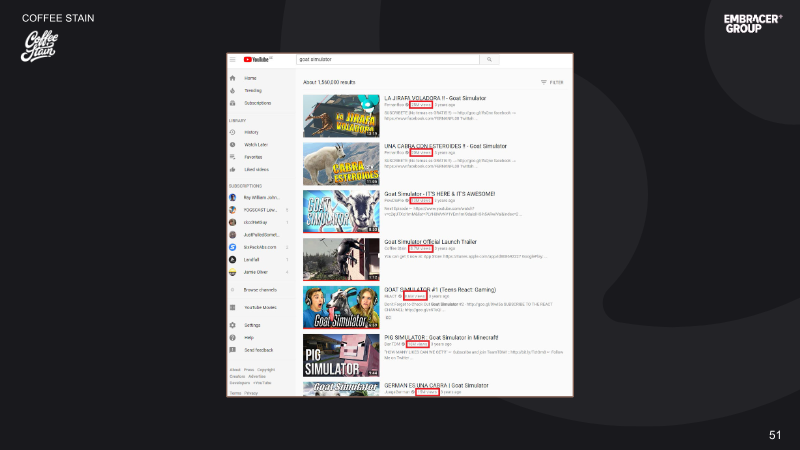Open the Landfall subscription

point(251,260)
